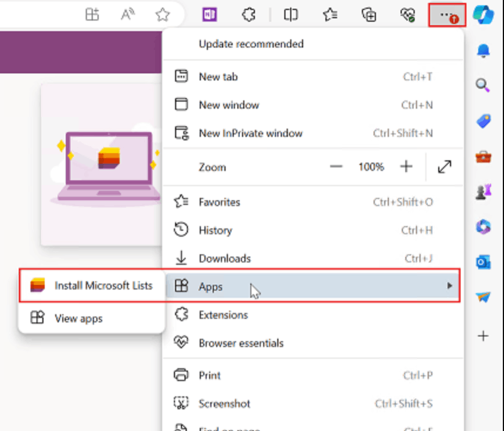
Task: Open Collections toolbar icon
Action: pos(369,15)
